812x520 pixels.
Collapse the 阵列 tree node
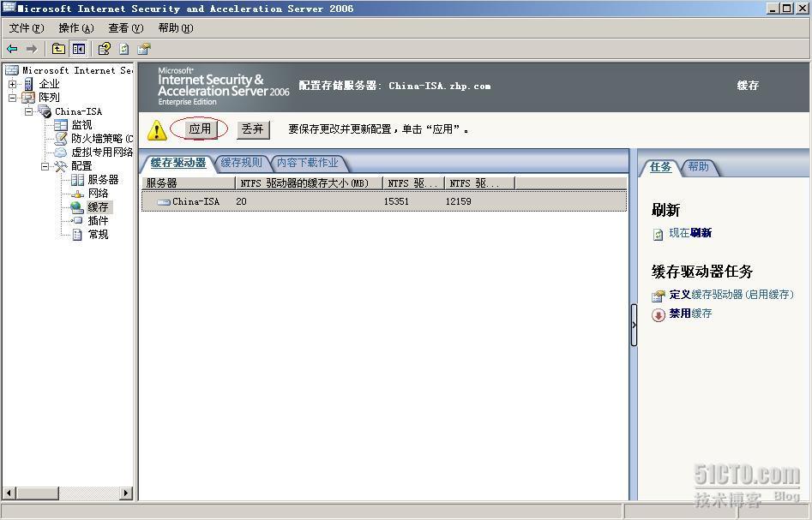[x=12, y=98]
